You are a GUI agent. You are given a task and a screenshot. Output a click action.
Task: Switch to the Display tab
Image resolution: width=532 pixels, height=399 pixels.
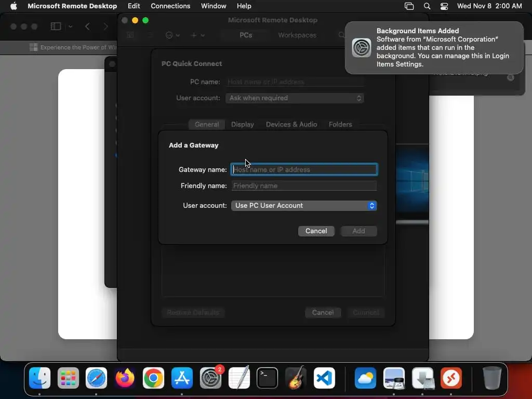(x=243, y=125)
